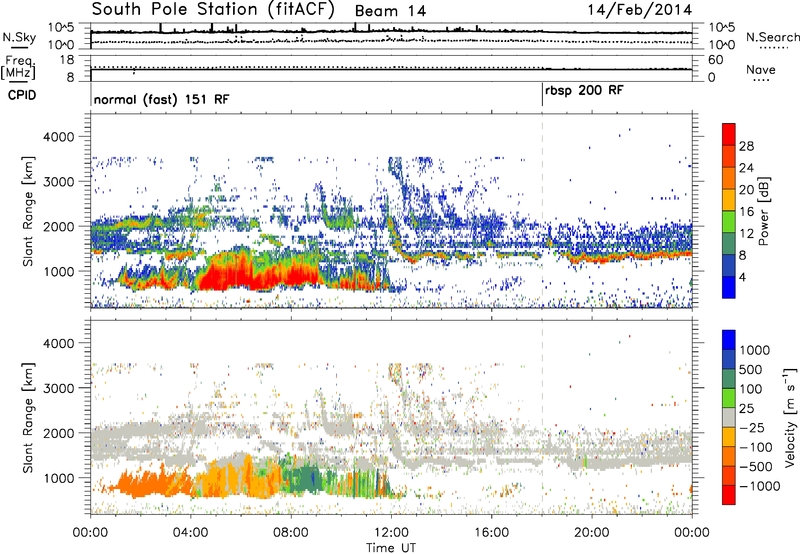Click the '1000' tick on the Velocity scale
Screen dimensions: 800x554
pos(754,350)
